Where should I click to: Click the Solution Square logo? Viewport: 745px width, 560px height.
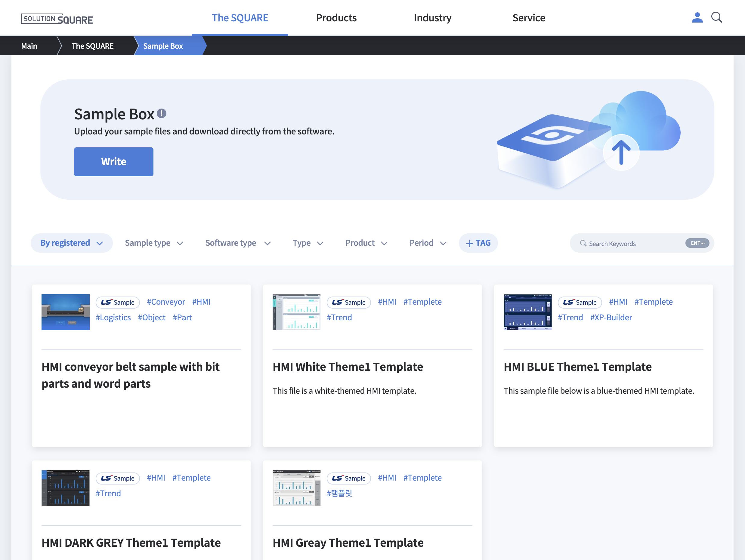click(57, 19)
